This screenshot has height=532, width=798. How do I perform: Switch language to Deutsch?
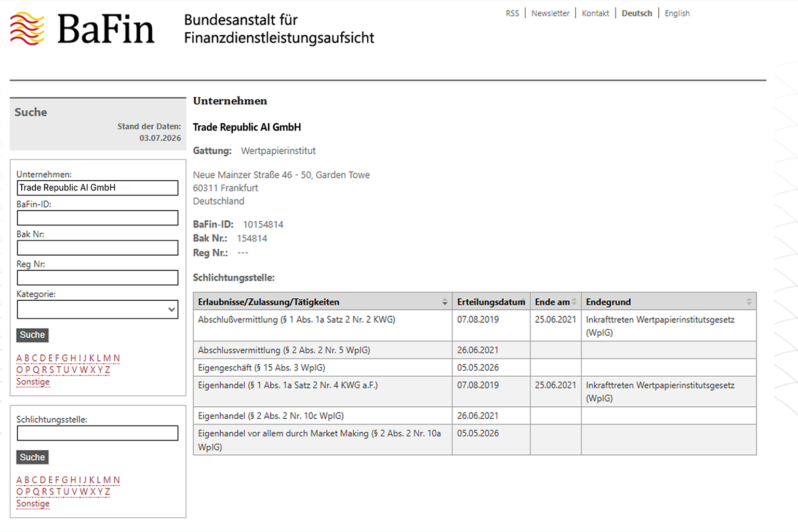(637, 14)
